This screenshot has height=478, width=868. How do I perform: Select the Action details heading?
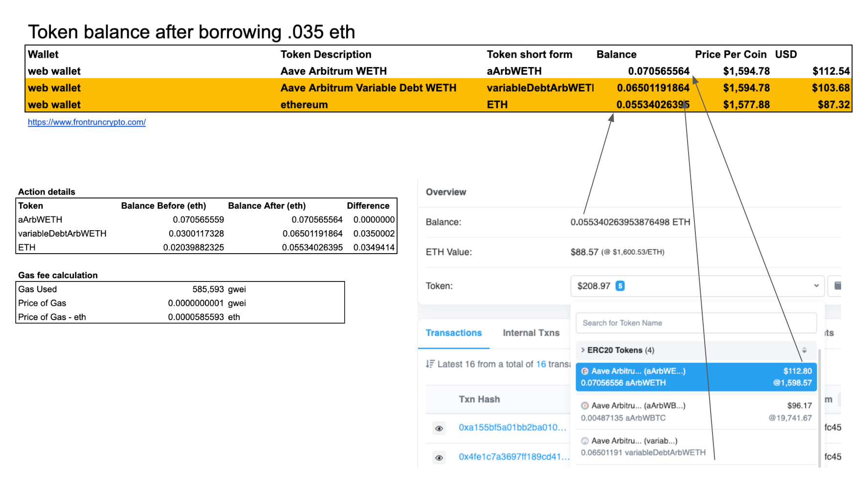pyautogui.click(x=46, y=192)
